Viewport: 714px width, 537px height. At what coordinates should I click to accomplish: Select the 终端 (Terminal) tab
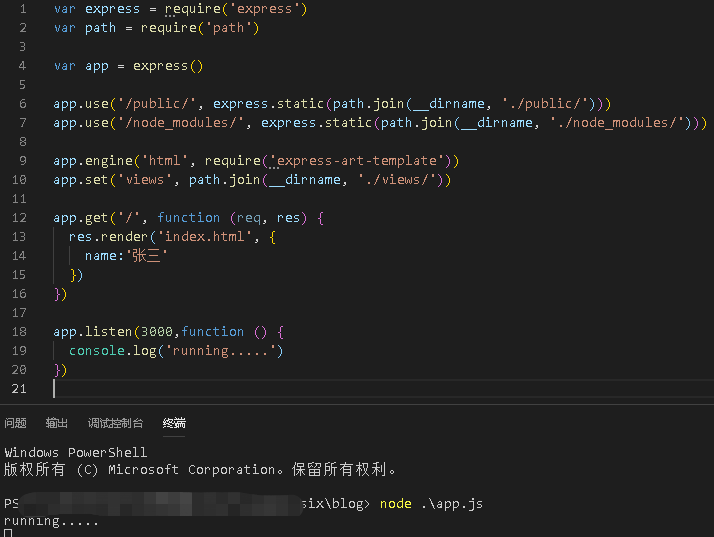(x=174, y=423)
